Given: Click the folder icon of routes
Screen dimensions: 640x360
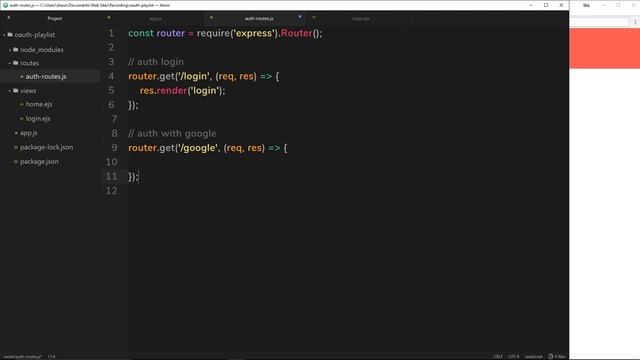Looking at the screenshot, I should (16, 63).
